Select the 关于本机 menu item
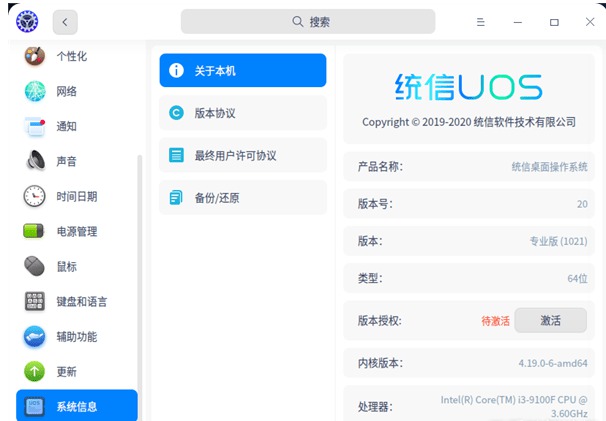The image size is (606, 421). coord(243,70)
